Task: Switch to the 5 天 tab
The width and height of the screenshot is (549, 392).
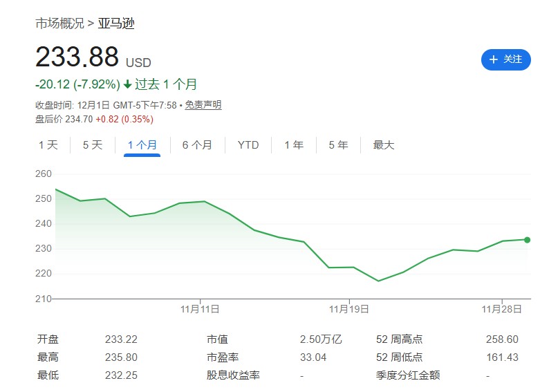Action: pos(93,145)
